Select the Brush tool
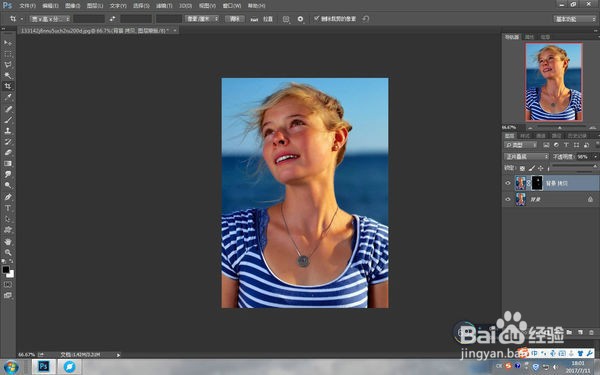The image size is (600, 375). click(8, 120)
